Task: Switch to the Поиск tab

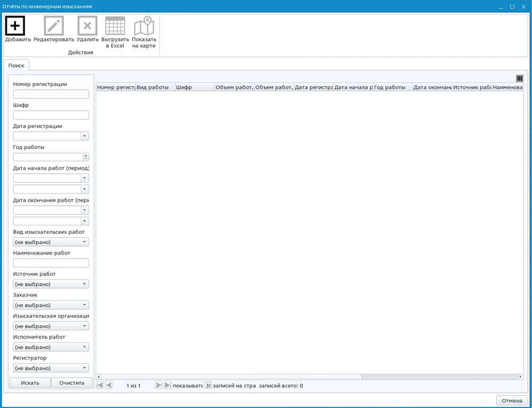Action: 16,65
